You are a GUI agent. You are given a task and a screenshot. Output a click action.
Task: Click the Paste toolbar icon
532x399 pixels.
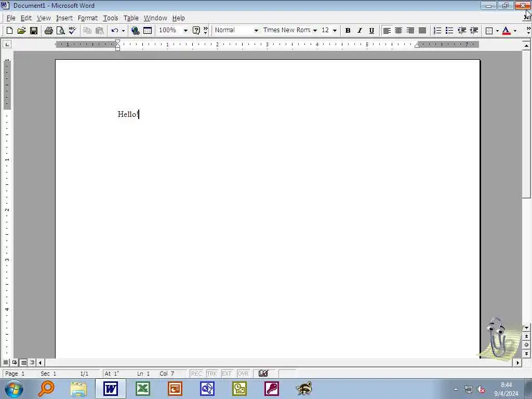point(99,31)
